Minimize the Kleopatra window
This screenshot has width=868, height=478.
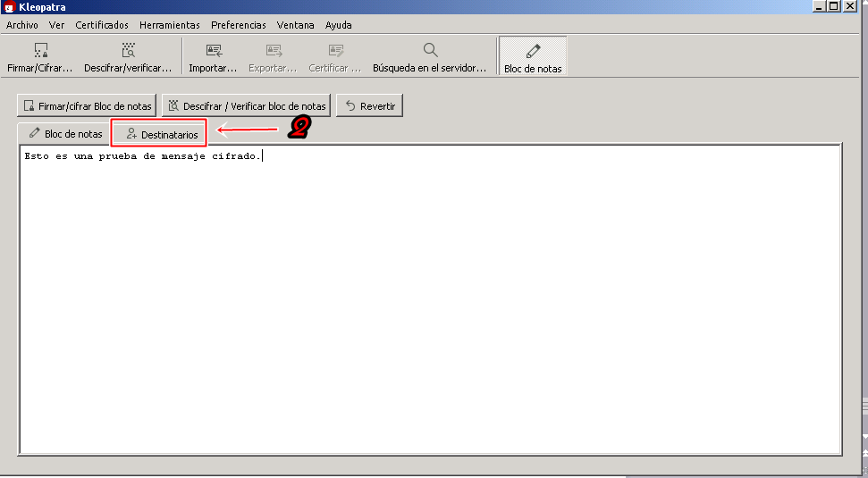819,6
